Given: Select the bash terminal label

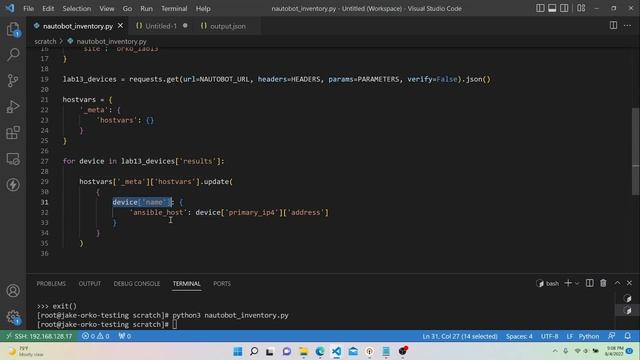Looking at the screenshot, I should pyautogui.click(x=547, y=283).
